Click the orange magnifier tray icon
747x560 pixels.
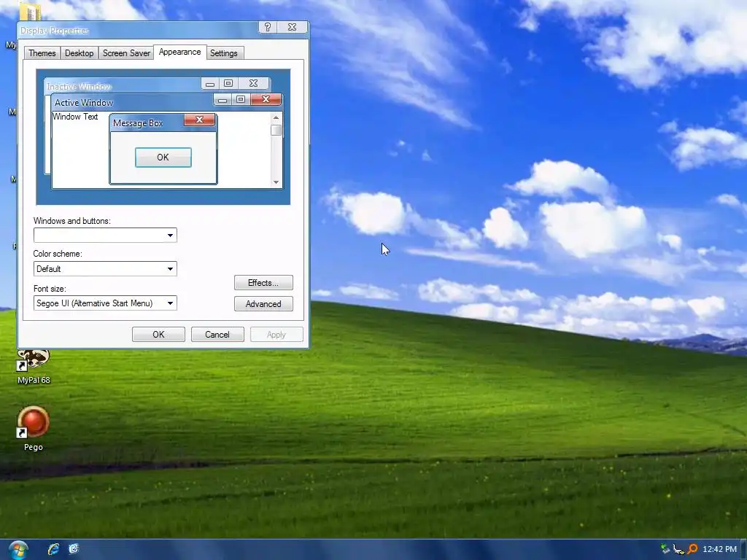692,549
